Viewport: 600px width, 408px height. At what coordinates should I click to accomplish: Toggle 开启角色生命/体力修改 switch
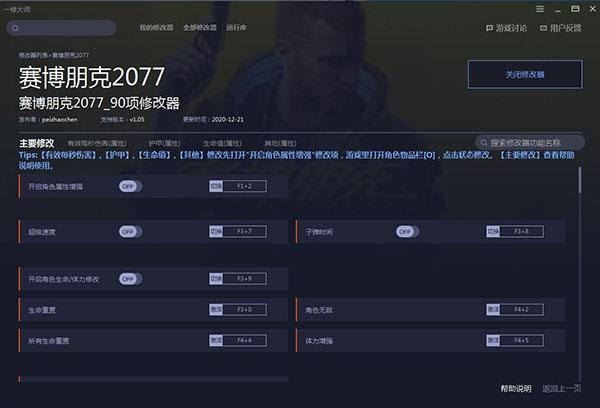pos(128,278)
